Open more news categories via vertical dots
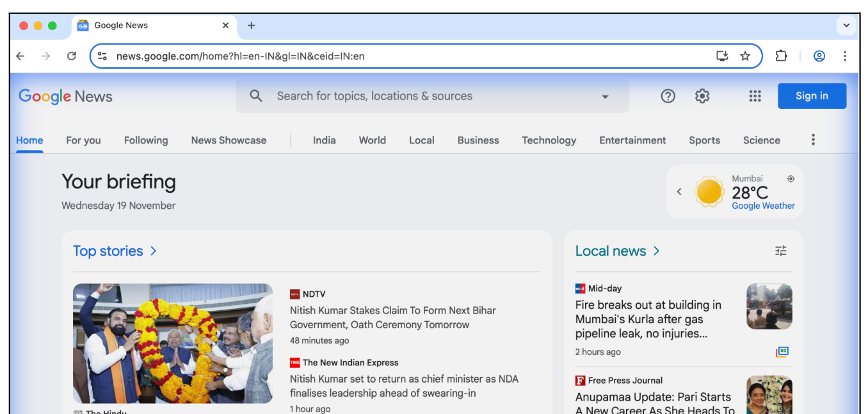 point(813,139)
